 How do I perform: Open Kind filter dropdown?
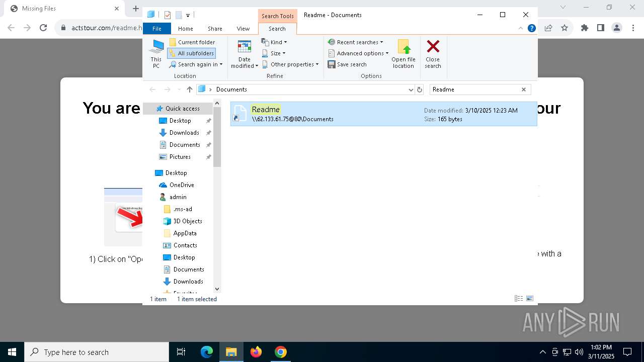tap(274, 42)
